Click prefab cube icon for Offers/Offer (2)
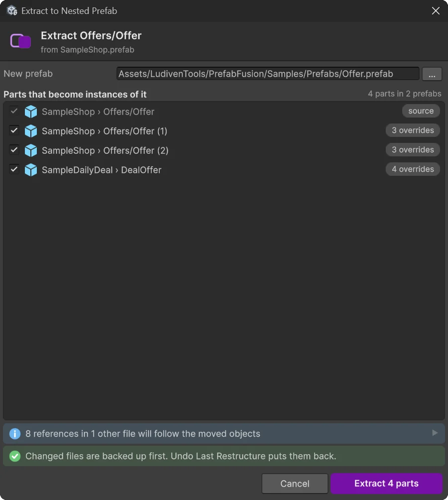448x500 pixels. (x=31, y=150)
